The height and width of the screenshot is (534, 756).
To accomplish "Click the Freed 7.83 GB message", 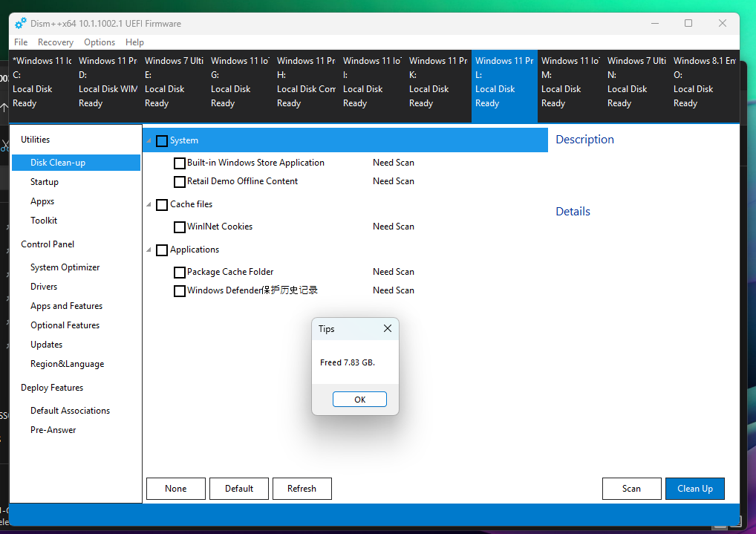I will (x=348, y=362).
